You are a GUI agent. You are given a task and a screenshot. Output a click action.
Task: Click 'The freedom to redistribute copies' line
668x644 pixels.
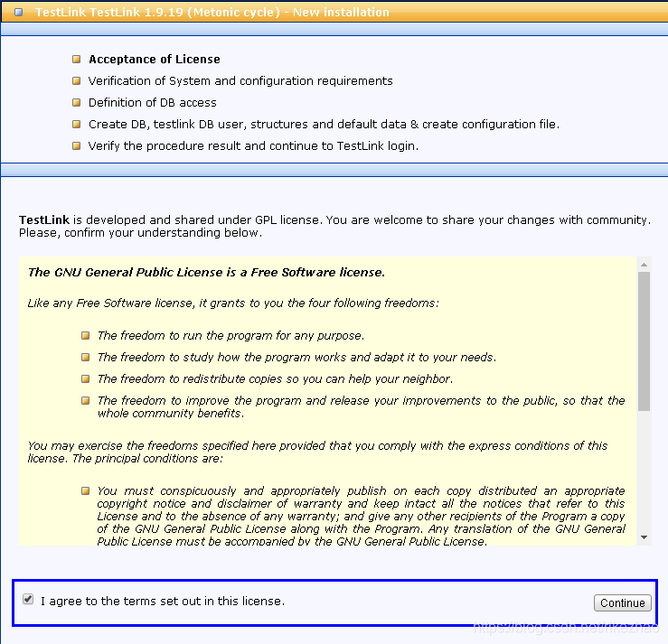tap(275, 378)
